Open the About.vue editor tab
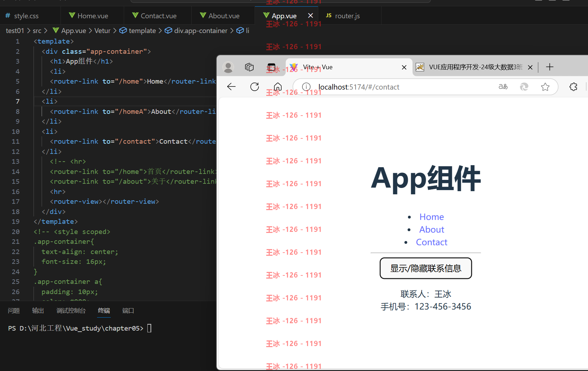 tap(220, 16)
